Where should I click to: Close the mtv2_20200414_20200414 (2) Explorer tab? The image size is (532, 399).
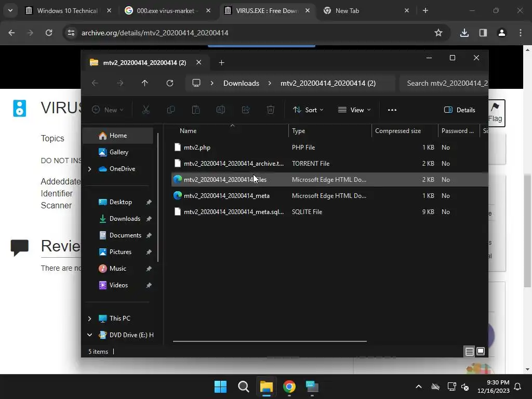coord(199,62)
